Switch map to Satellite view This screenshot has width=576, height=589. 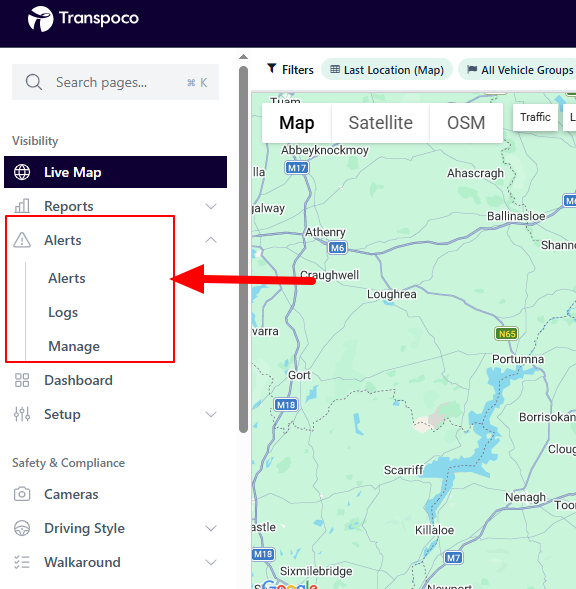tap(380, 123)
